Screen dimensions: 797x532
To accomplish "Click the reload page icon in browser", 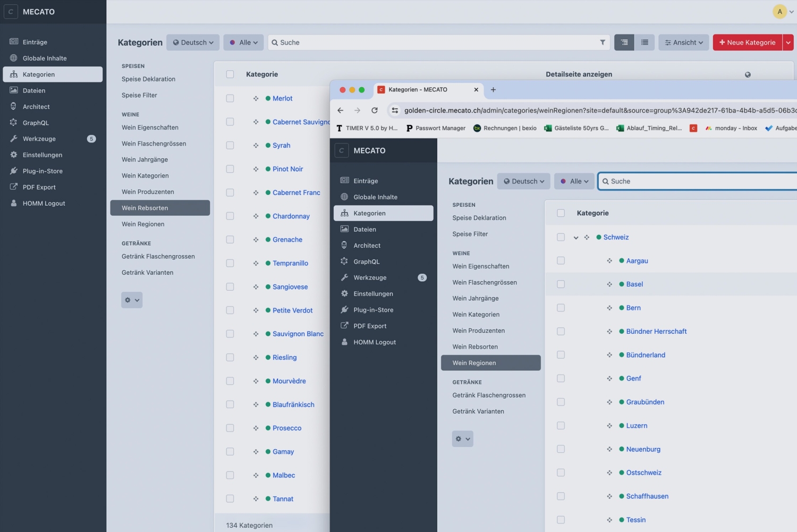I will point(375,111).
